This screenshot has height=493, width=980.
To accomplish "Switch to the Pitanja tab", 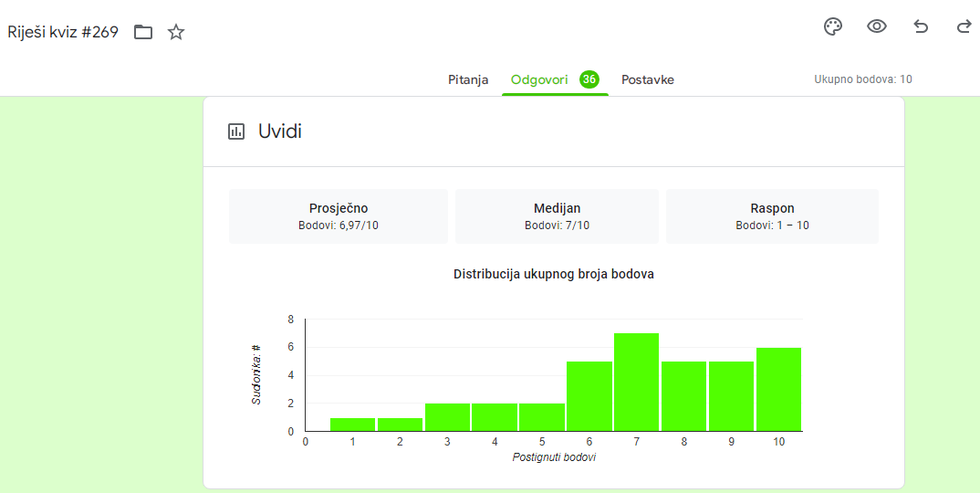I will tap(468, 80).
